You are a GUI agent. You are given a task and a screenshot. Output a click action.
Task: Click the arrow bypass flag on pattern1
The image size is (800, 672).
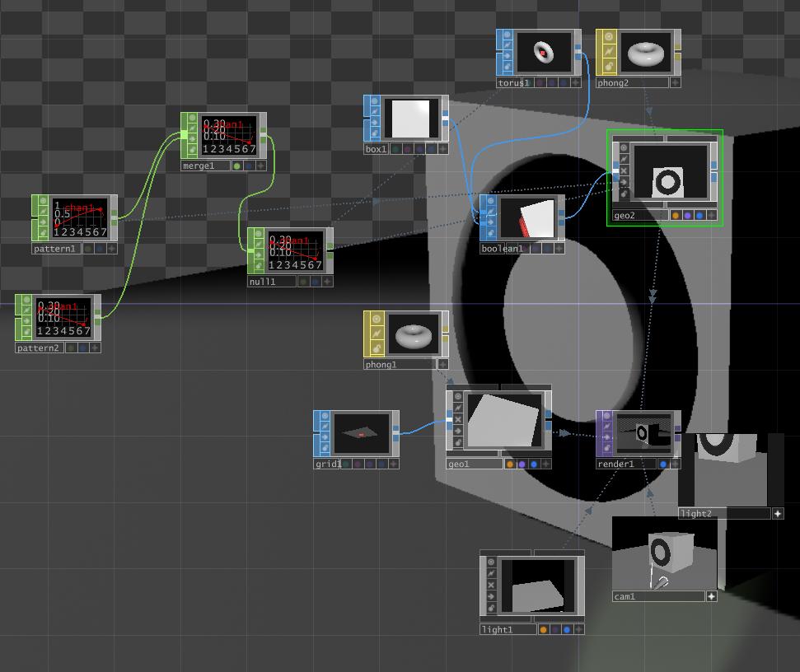click(x=44, y=222)
